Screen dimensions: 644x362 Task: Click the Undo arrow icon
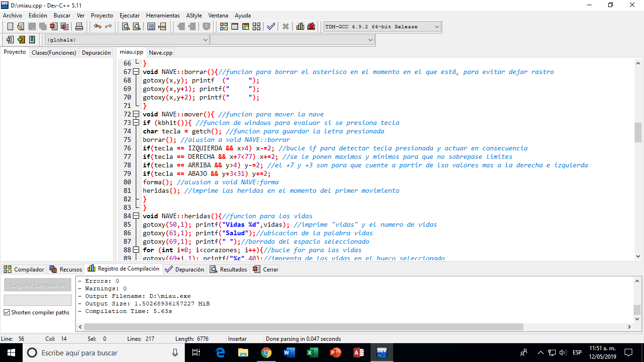point(97,26)
